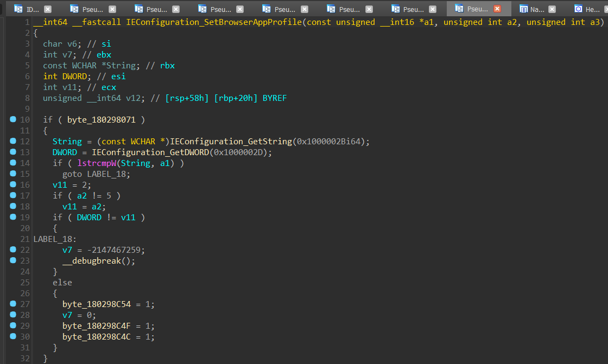Toggle breakpoint dot on line 10

(x=13, y=119)
